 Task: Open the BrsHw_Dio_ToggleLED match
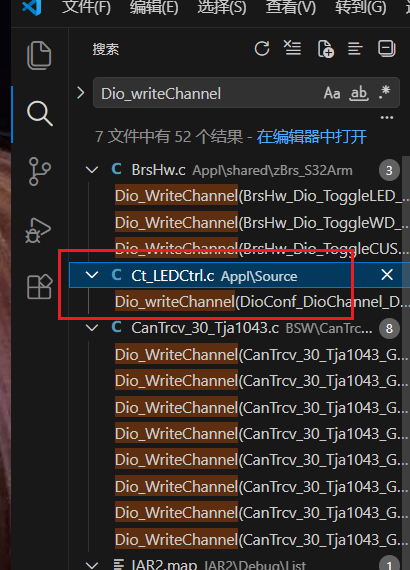click(262, 196)
